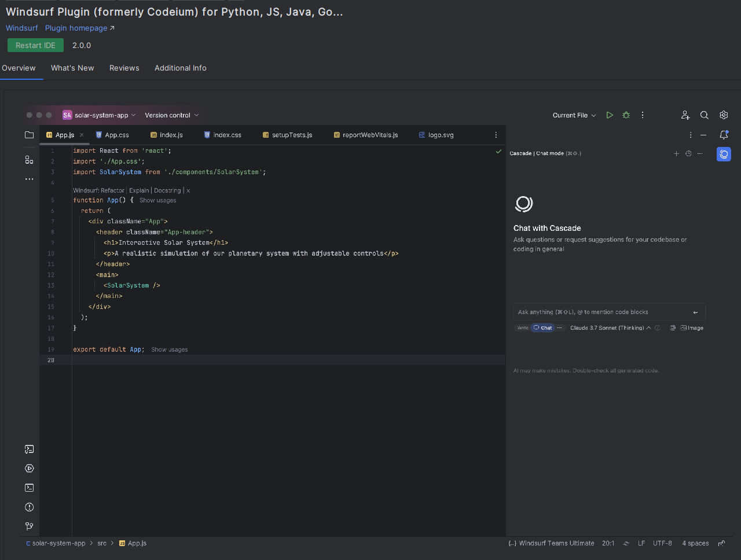This screenshot has height=560, width=741.
Task: Open tool window options vertical dots
Action: click(x=691, y=135)
